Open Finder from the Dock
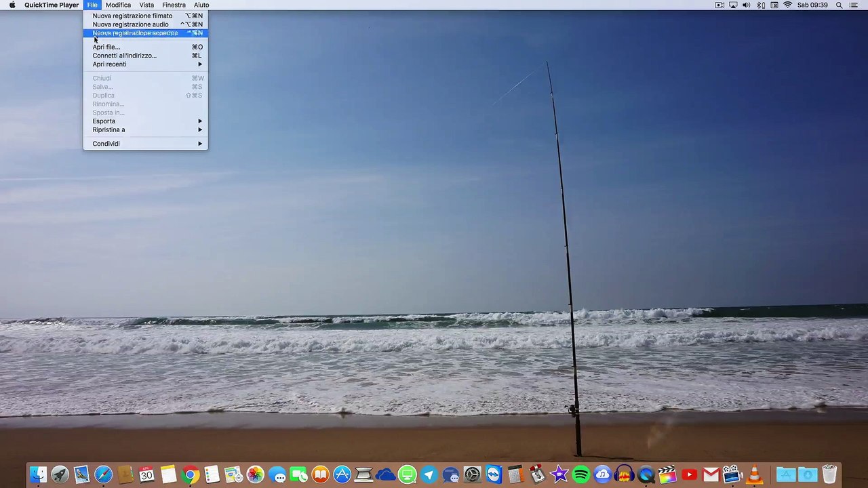Image resolution: width=868 pixels, height=488 pixels. tap(38, 475)
